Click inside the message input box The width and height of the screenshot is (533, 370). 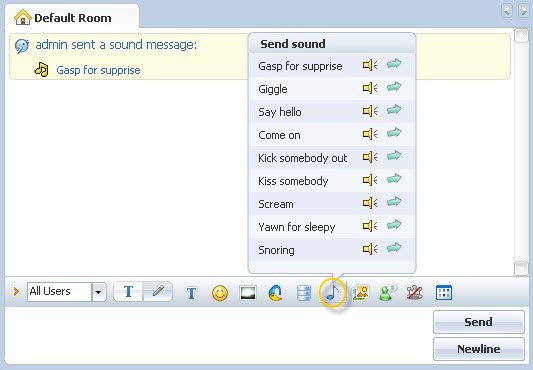pos(218,334)
